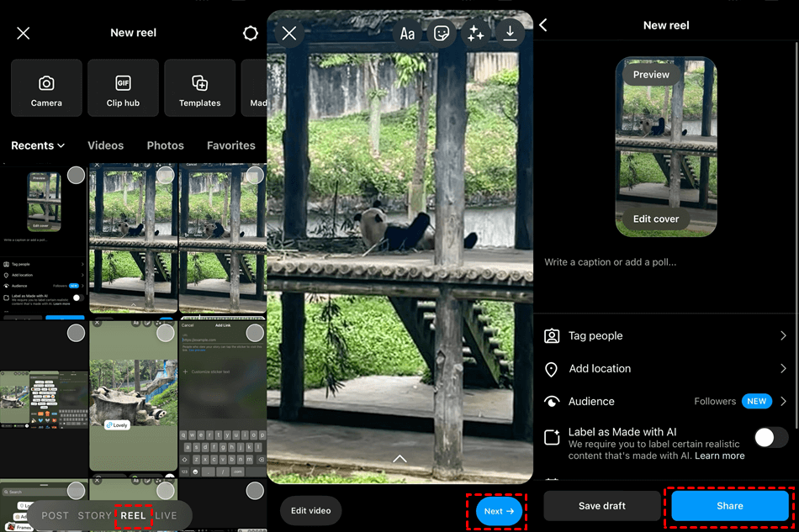
Task: Open Add location chevron
Action: (783, 369)
